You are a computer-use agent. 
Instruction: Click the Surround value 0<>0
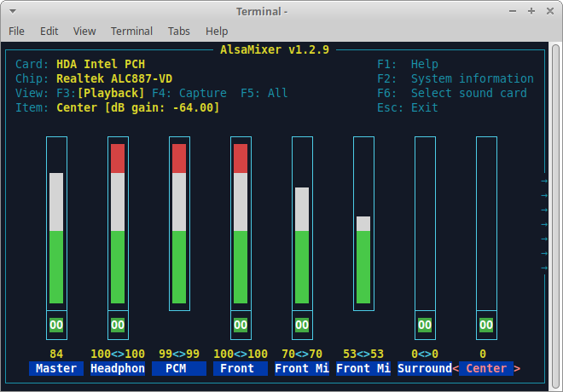click(425, 354)
